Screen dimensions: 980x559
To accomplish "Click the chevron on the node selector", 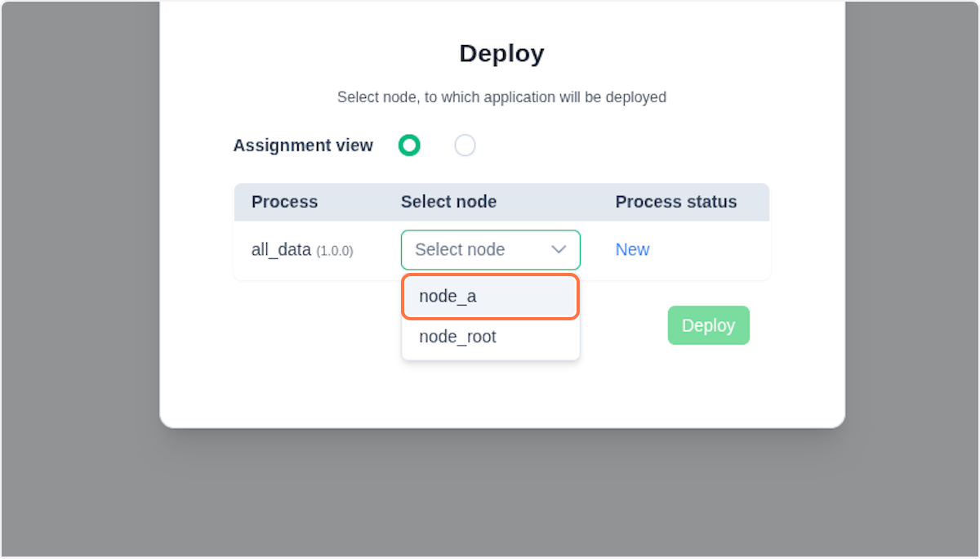I will [559, 249].
